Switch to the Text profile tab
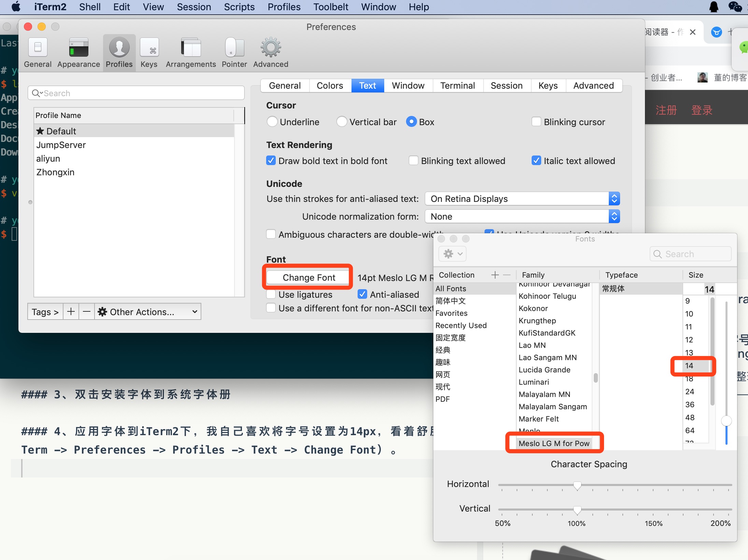The image size is (748, 560). pyautogui.click(x=368, y=85)
